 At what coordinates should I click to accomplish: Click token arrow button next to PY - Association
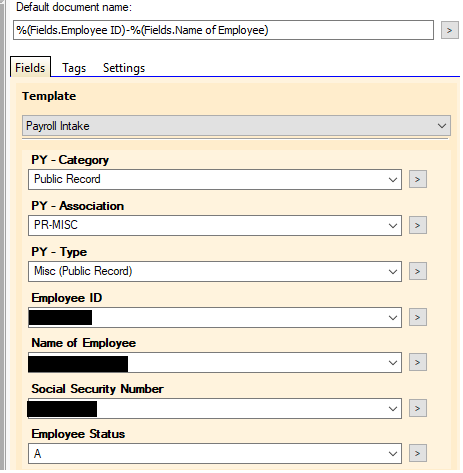[418, 225]
